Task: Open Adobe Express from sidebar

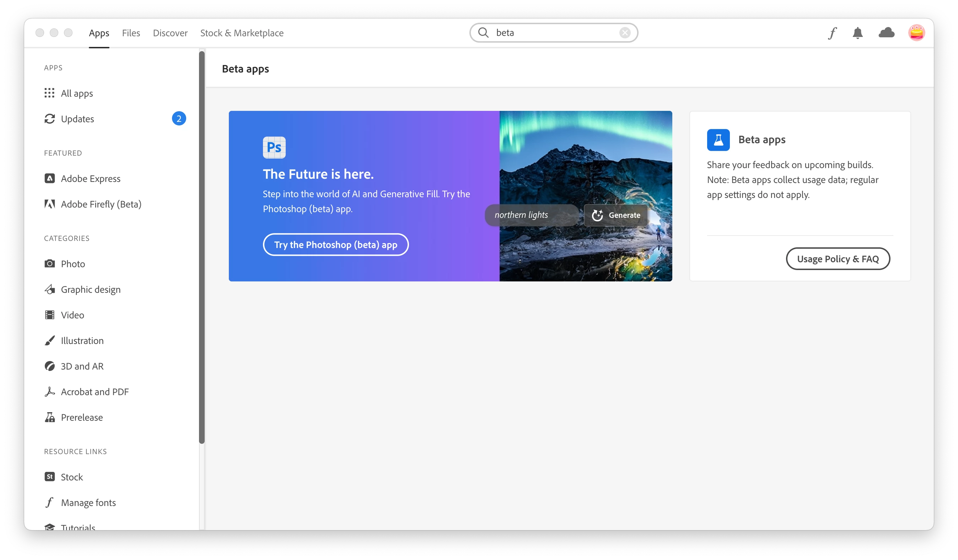Action: tap(91, 179)
